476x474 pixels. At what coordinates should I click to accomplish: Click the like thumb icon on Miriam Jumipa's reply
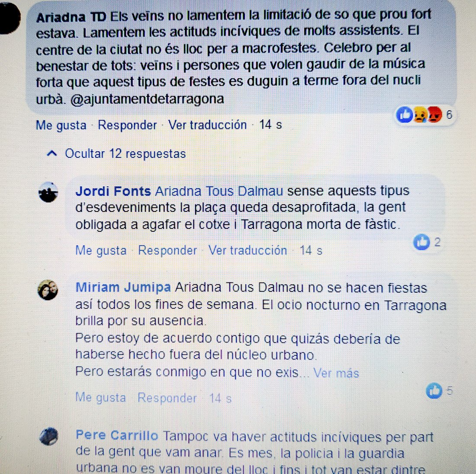434,390
